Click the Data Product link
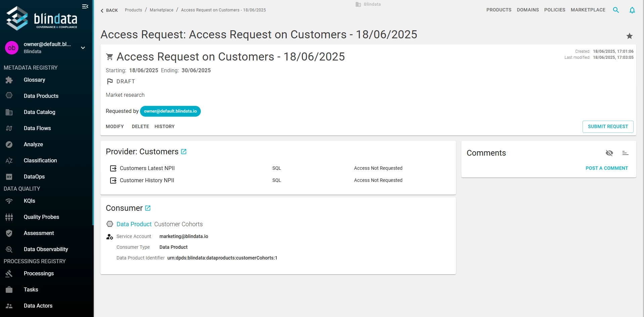Image resolution: width=644 pixels, height=317 pixels. [x=134, y=224]
